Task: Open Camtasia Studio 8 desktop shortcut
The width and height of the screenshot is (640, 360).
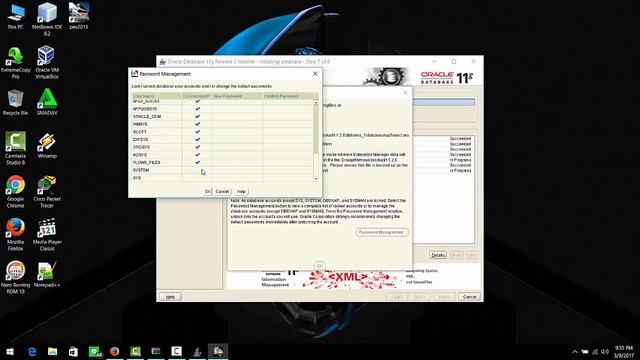Action: [x=16, y=149]
